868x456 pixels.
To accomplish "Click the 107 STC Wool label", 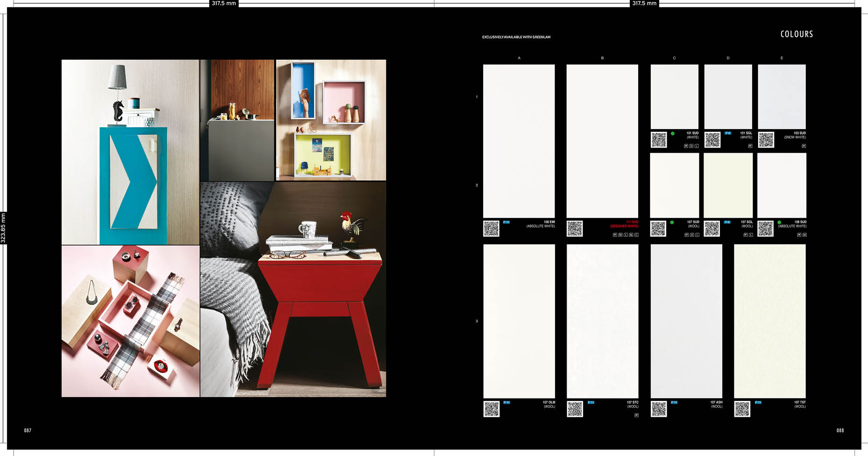I will (632, 404).
